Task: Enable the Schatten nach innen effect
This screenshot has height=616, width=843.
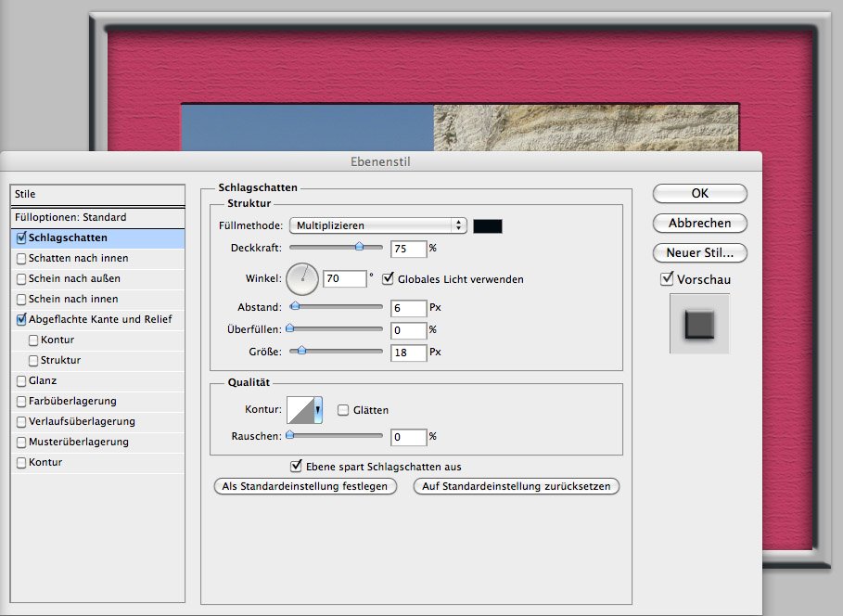Action: (20, 258)
